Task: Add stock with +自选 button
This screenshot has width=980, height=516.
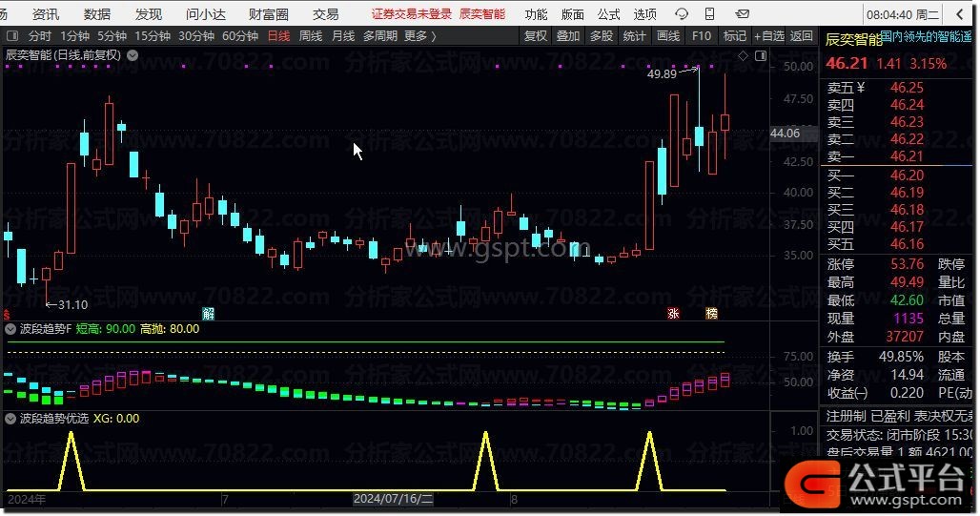Action: 768,36
